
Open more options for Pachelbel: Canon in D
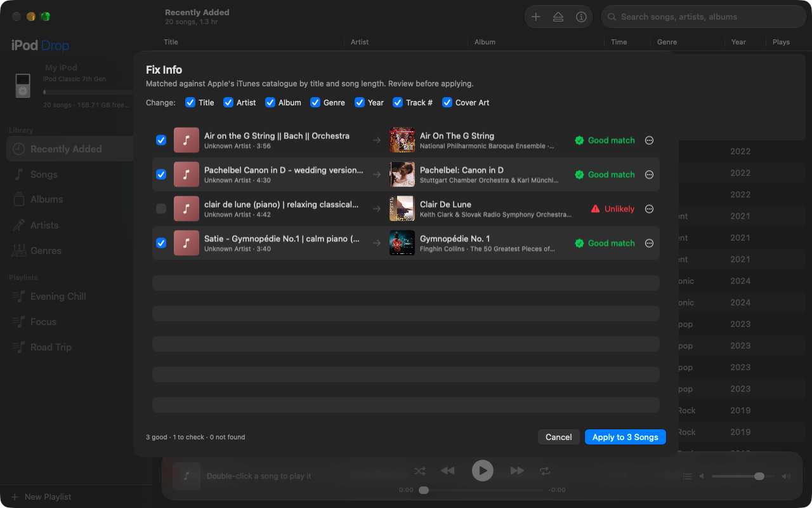(649, 175)
